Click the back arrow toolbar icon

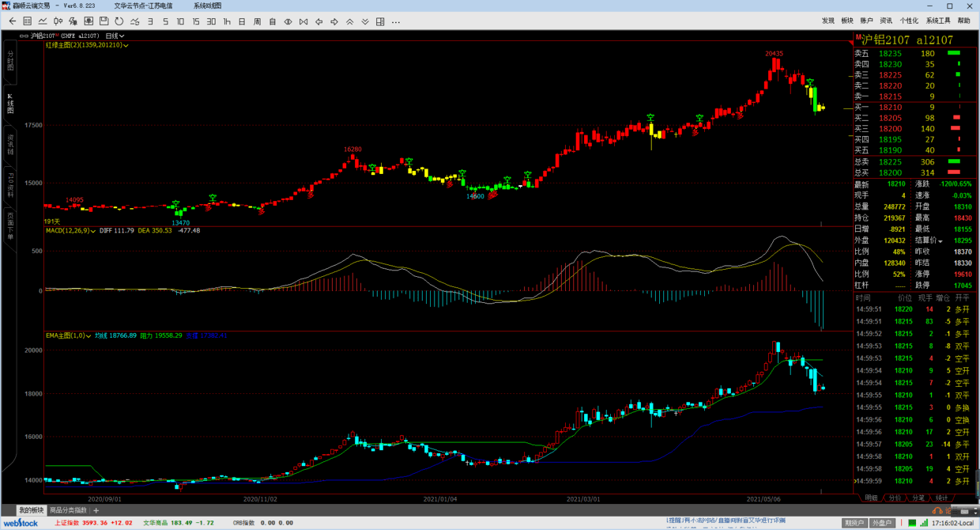[12, 21]
